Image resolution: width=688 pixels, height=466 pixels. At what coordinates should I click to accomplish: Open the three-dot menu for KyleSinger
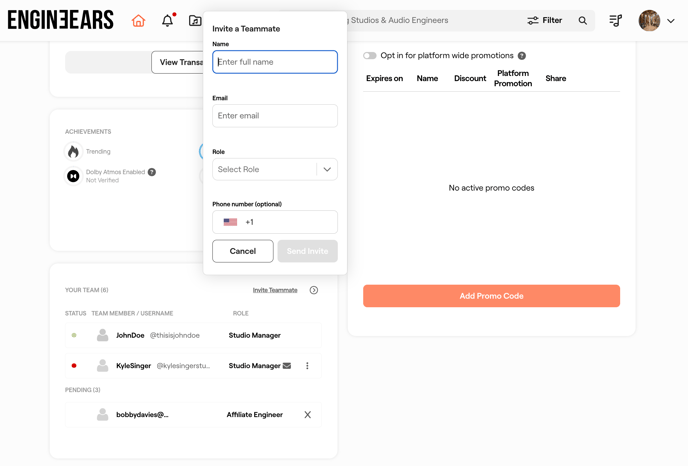tap(307, 366)
